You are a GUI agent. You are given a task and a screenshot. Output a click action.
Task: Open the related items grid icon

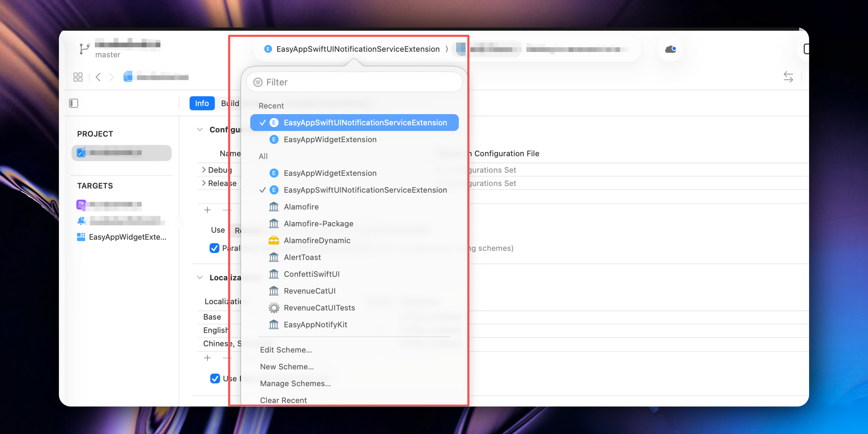[78, 77]
